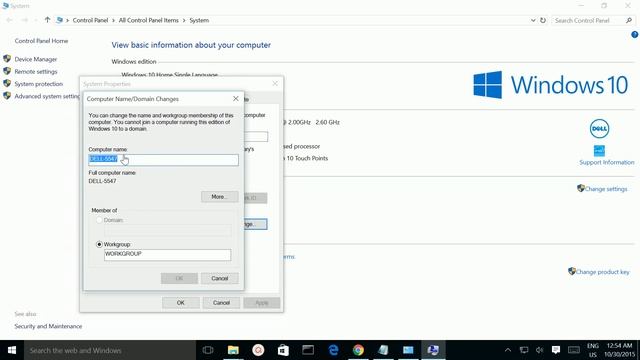Click Cancel in the System Properties window
640x360 pixels.
click(221, 303)
